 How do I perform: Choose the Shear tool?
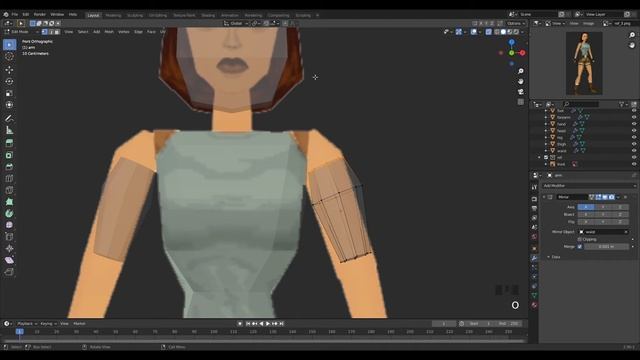click(9, 260)
